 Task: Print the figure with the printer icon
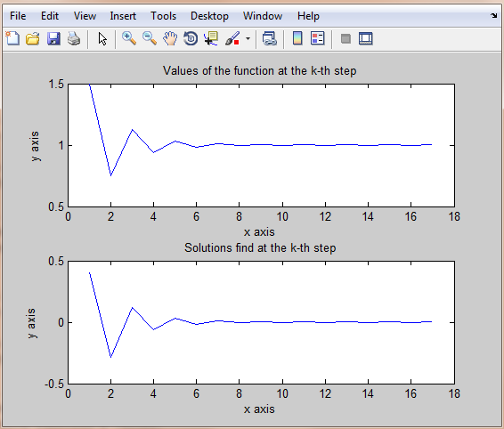click(74, 38)
